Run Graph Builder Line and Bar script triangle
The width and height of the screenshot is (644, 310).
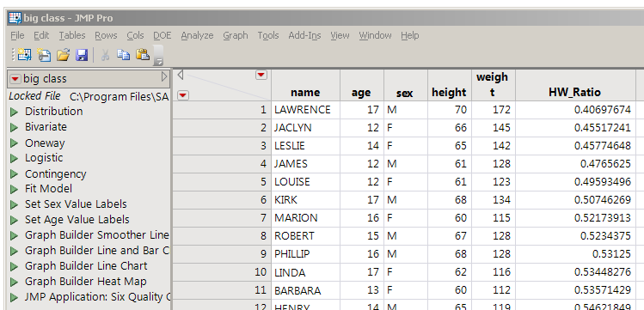click(x=15, y=251)
